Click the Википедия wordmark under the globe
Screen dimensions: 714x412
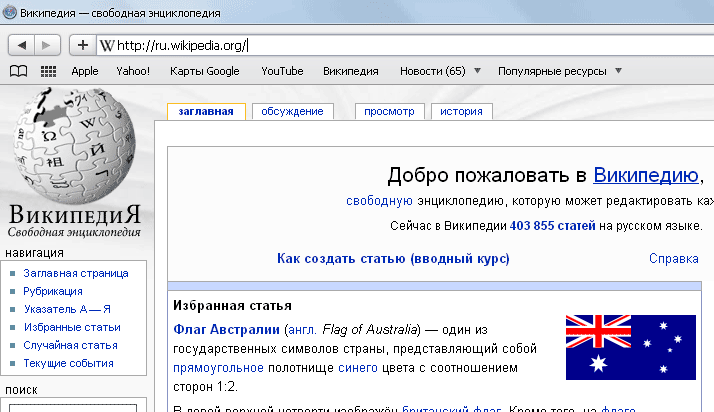[75, 214]
